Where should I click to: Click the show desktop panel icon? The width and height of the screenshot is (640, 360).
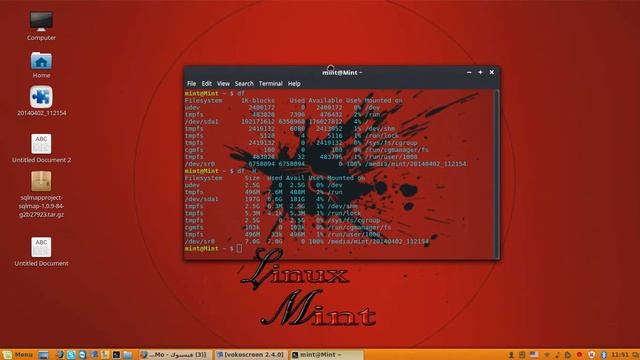point(43,355)
